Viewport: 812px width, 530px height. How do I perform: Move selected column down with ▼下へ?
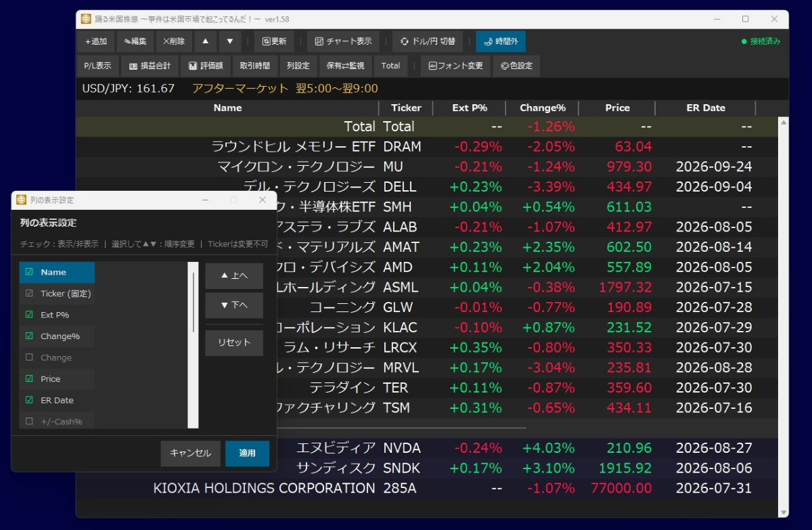pos(234,305)
